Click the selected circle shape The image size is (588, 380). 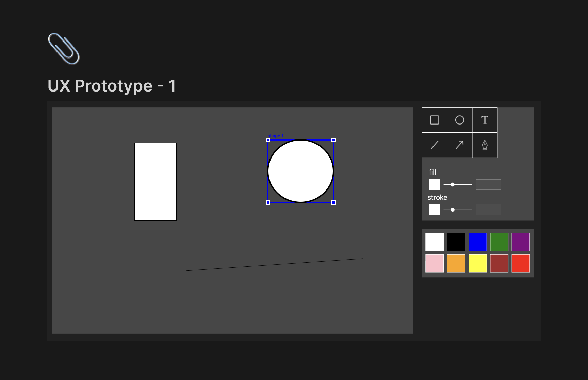301,171
